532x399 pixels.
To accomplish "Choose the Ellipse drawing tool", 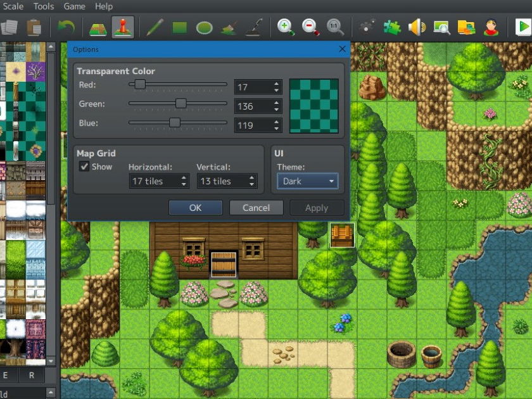I will click(x=204, y=27).
